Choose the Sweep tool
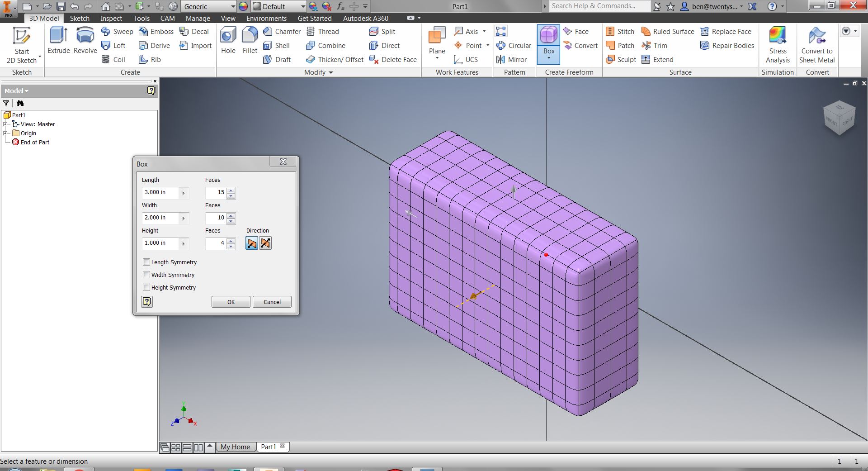The image size is (868, 471). 117,31
